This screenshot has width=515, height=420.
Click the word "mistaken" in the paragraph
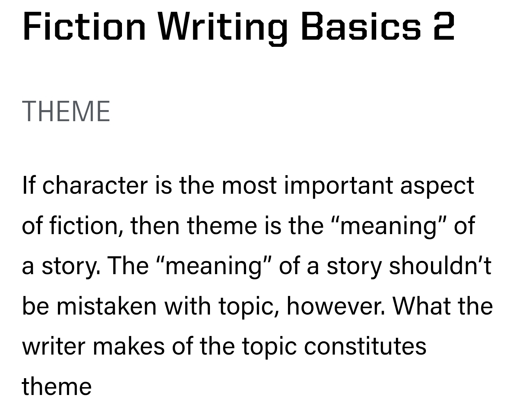[x=107, y=306]
